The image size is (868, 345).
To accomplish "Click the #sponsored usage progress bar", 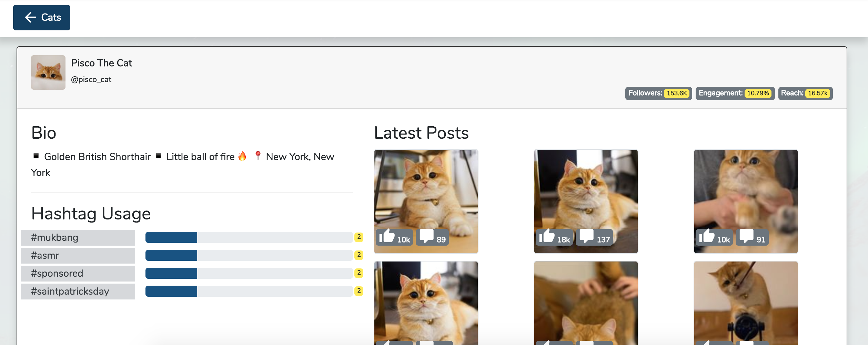I will pyautogui.click(x=249, y=273).
